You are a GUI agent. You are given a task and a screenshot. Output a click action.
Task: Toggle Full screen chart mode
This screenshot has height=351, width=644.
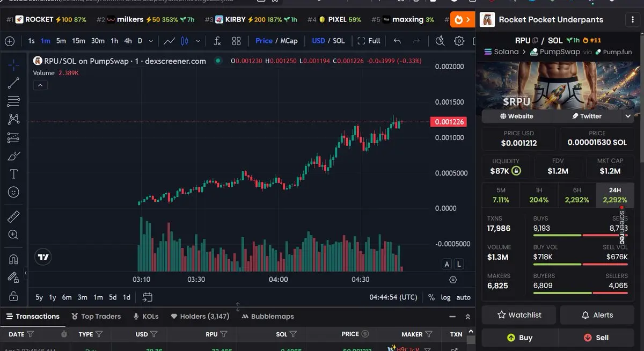click(x=369, y=41)
